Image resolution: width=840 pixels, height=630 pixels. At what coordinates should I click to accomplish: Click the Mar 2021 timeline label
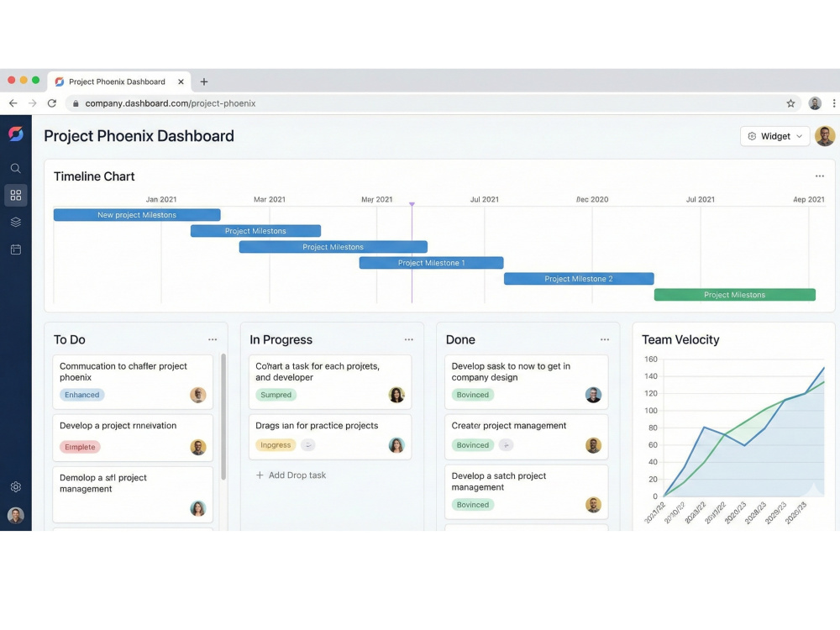(270, 199)
